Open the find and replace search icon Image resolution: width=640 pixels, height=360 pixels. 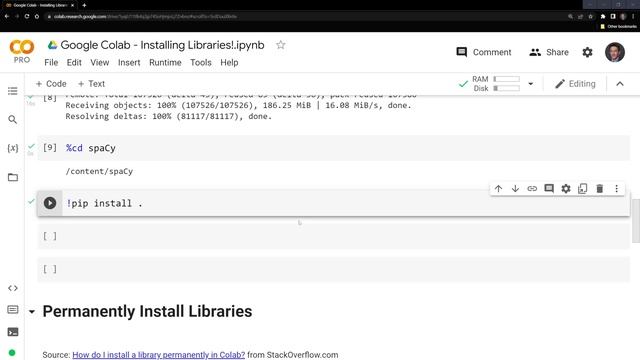click(13, 119)
